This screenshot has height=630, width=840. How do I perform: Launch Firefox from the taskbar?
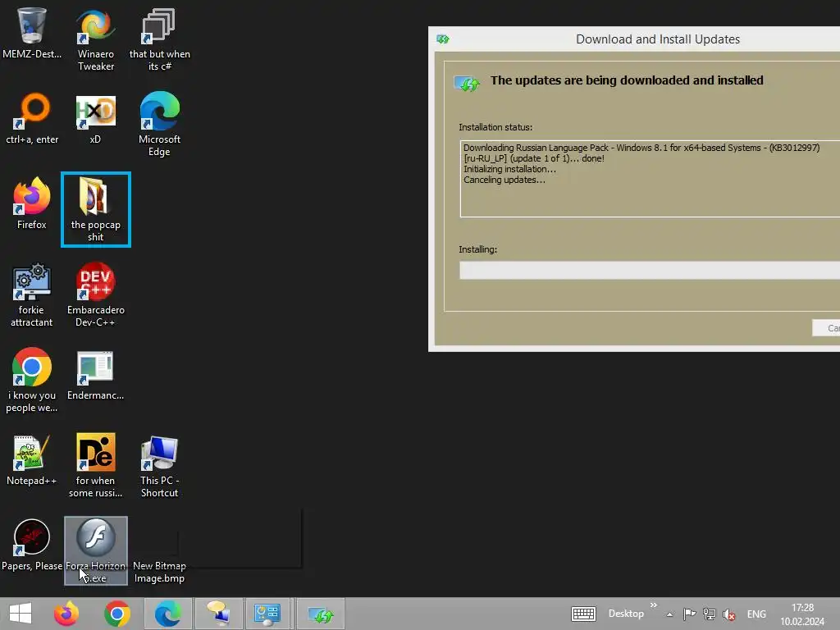click(66, 614)
